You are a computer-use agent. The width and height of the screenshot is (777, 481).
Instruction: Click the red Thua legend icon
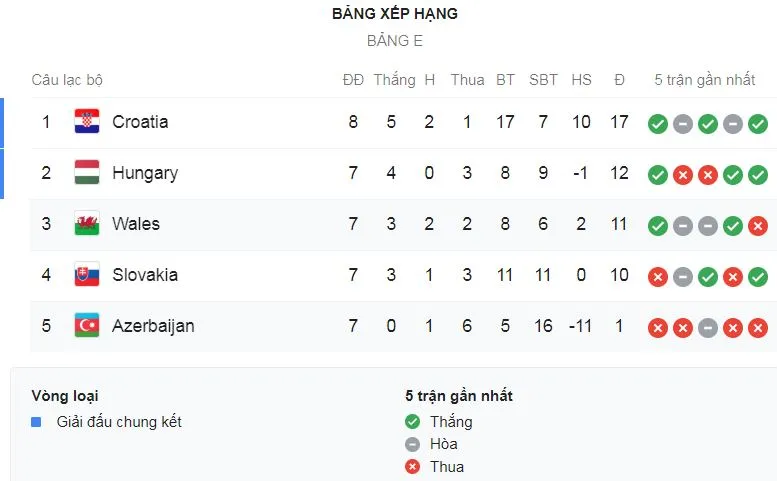(x=412, y=466)
